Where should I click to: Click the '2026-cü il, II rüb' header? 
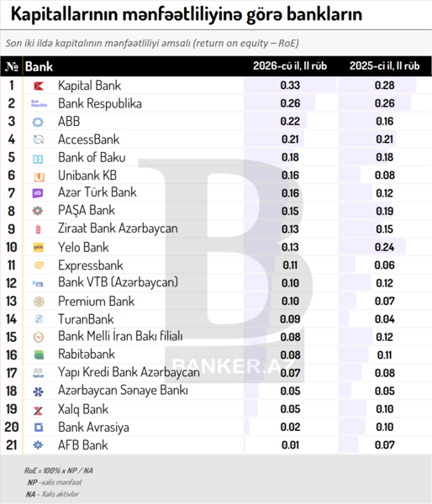click(x=290, y=66)
